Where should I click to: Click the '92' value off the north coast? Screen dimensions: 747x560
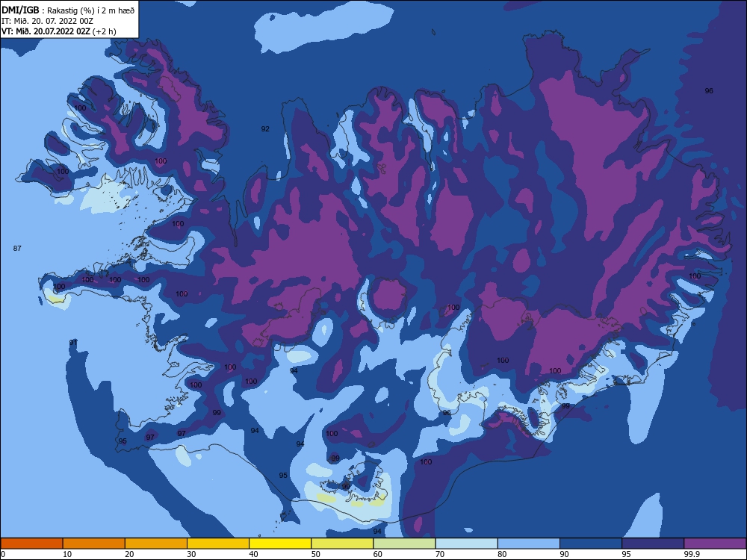coord(265,128)
